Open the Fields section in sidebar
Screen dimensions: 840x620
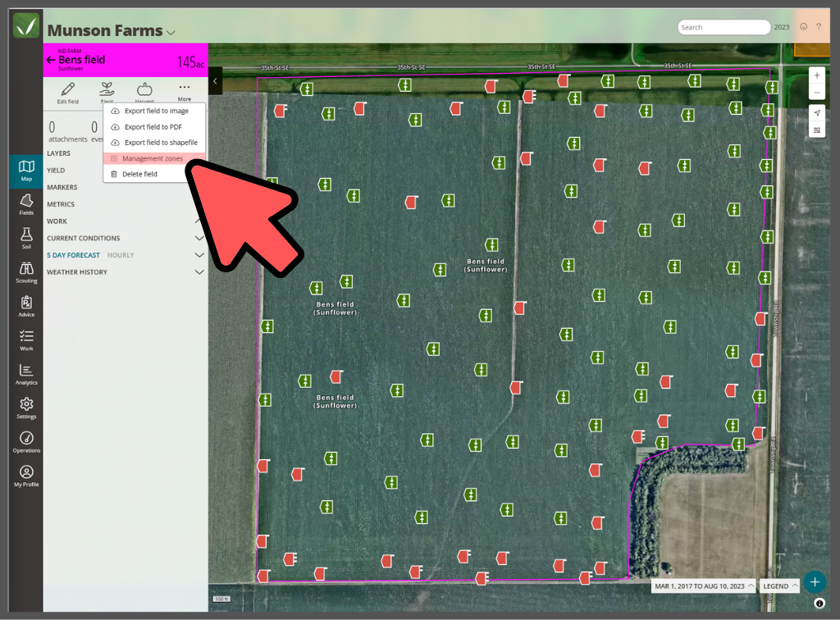click(26, 204)
